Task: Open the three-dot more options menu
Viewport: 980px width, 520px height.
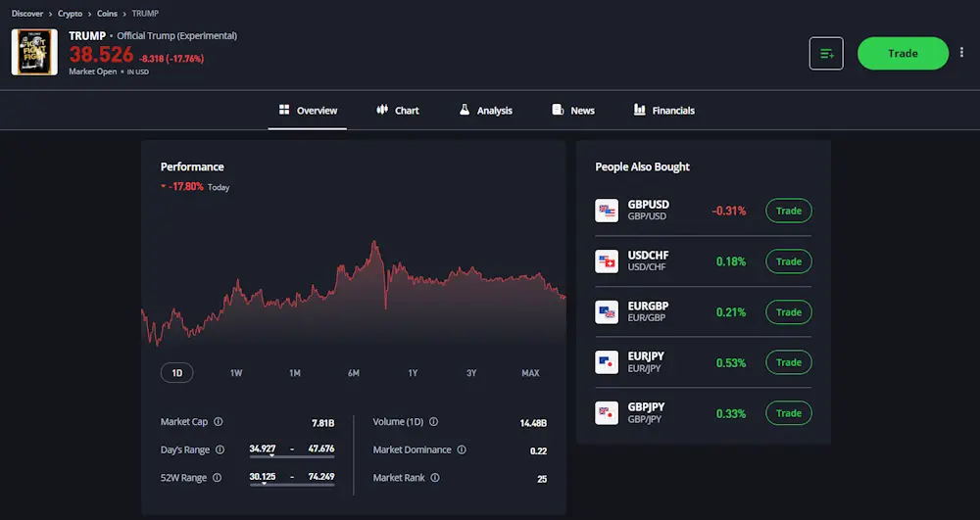Action: point(961,53)
